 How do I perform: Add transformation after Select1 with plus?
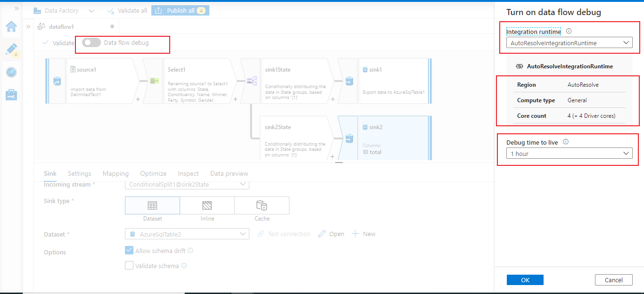(x=235, y=99)
